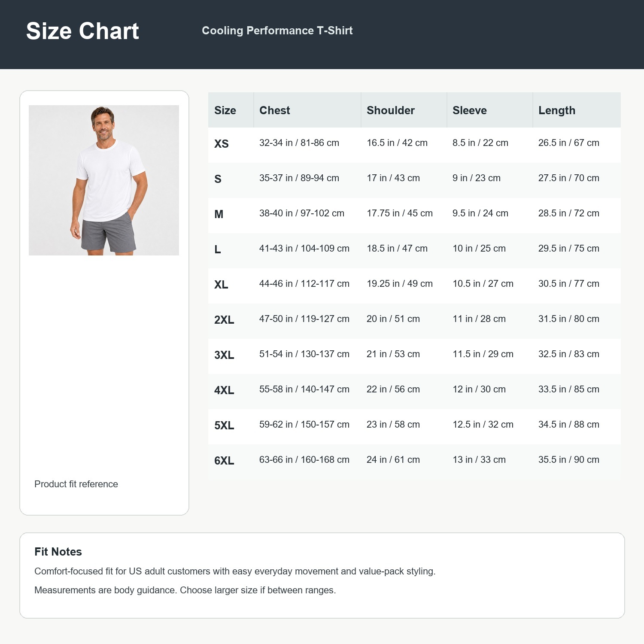Viewport: 644px width, 644px height.
Task: Click shoulder value '16.5 in / 42 cm'
Action: coord(397,143)
